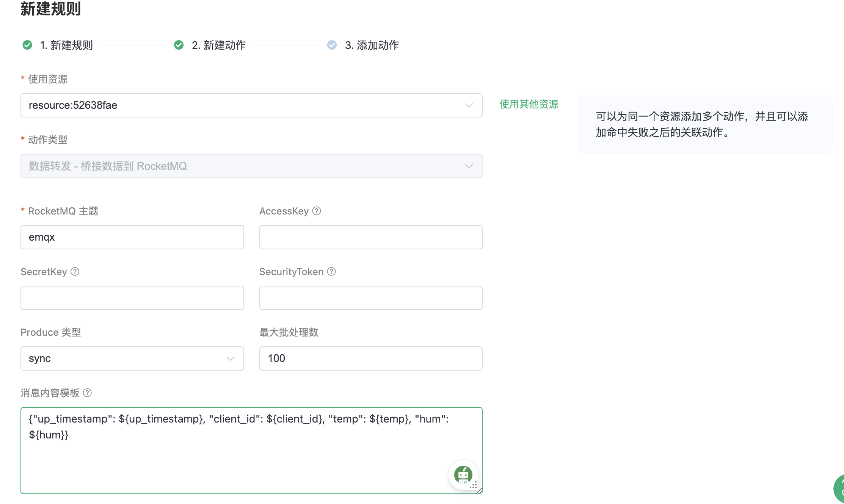Click the RocketMQ 主题 field containing emqx
The image size is (844, 504).
click(132, 237)
